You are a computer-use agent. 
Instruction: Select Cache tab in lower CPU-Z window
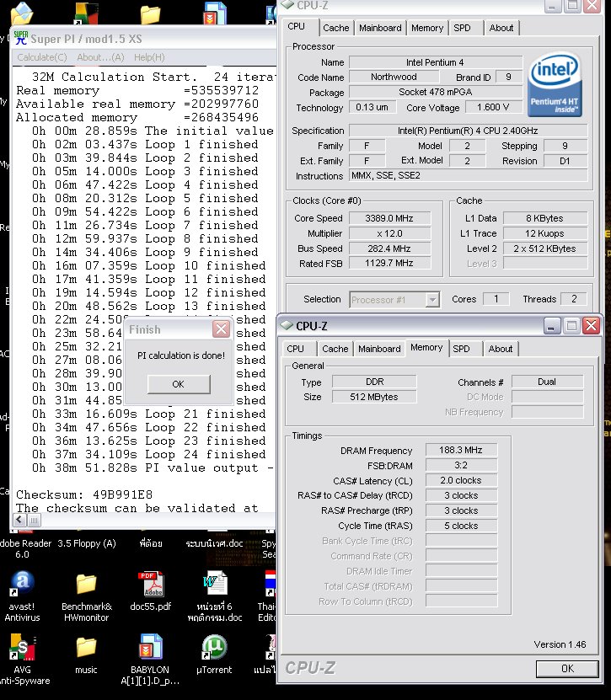click(x=335, y=349)
